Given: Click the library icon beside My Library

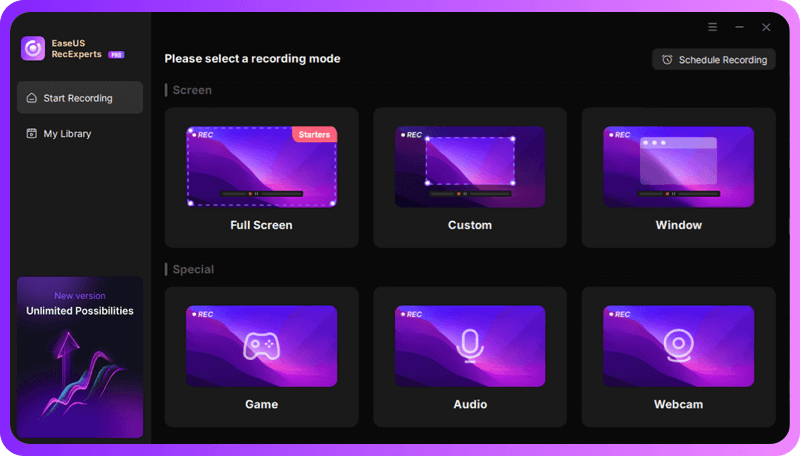Looking at the screenshot, I should tap(32, 134).
